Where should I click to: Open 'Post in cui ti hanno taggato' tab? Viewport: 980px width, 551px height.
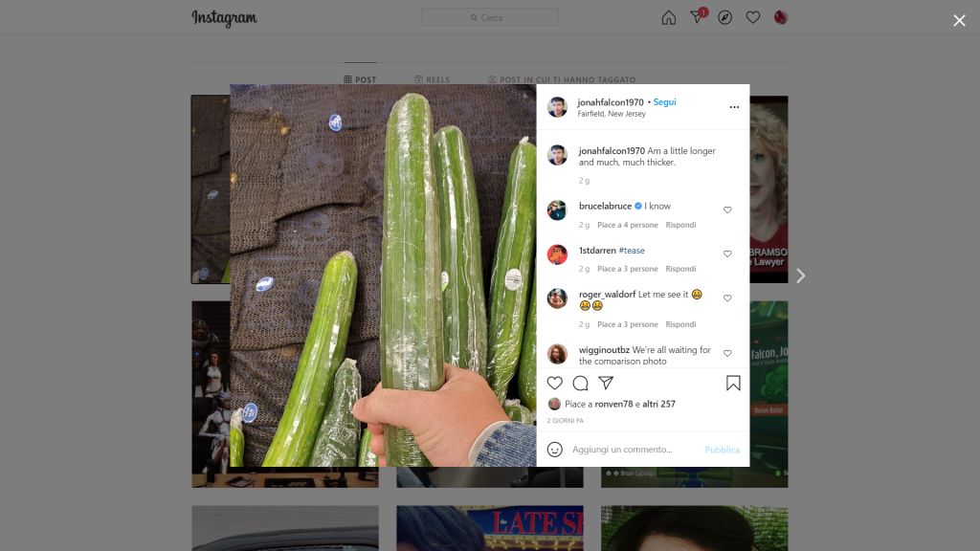(x=562, y=79)
